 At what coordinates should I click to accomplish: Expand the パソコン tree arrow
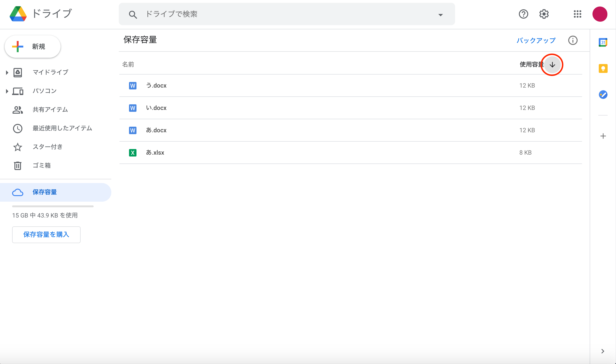7,91
